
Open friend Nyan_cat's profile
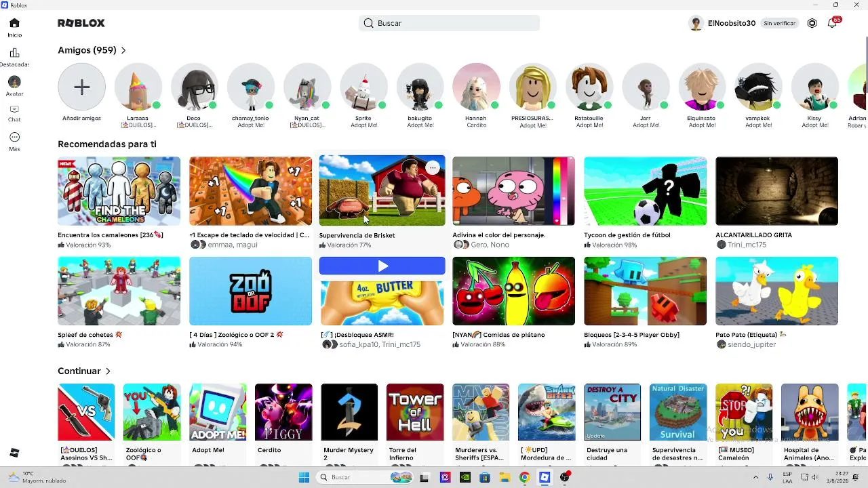[307, 87]
